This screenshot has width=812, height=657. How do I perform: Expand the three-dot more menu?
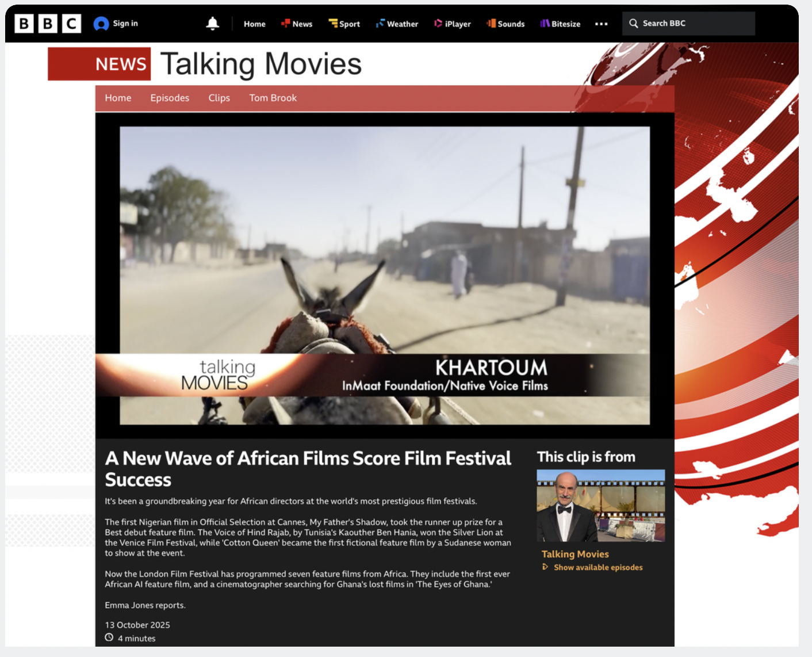(602, 24)
